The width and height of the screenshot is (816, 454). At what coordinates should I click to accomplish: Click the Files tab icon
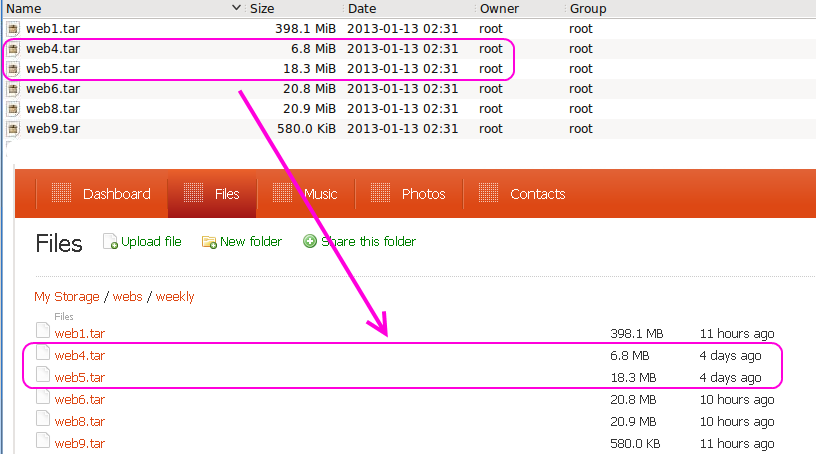[194, 193]
